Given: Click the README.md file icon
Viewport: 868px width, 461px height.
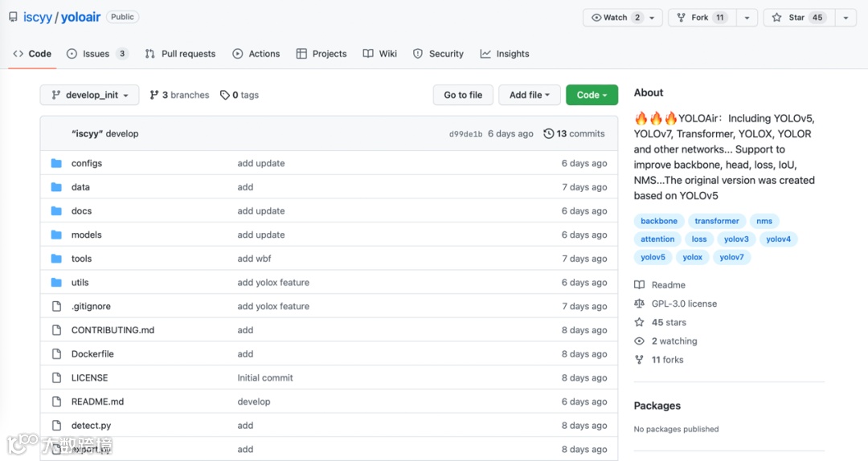Looking at the screenshot, I should point(56,402).
